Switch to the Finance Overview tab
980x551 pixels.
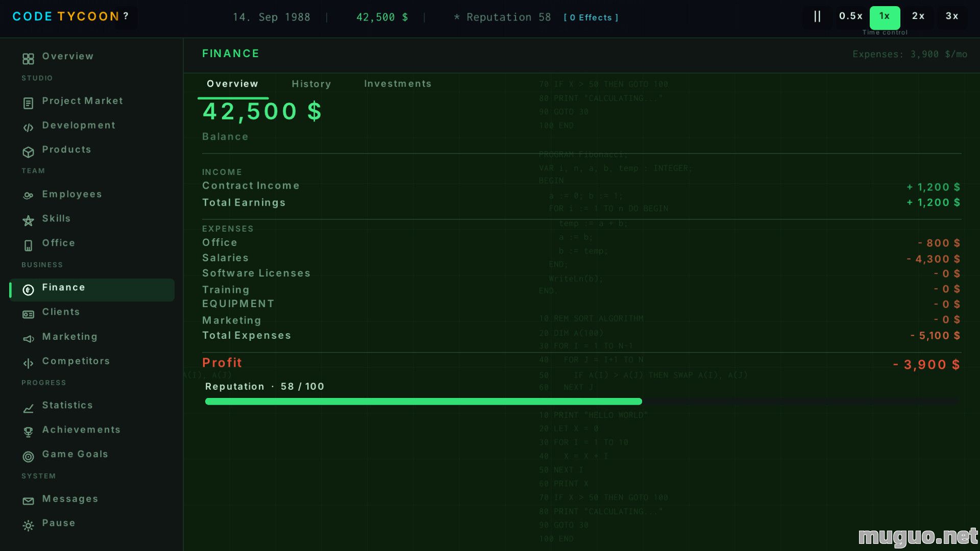pyautogui.click(x=232, y=84)
